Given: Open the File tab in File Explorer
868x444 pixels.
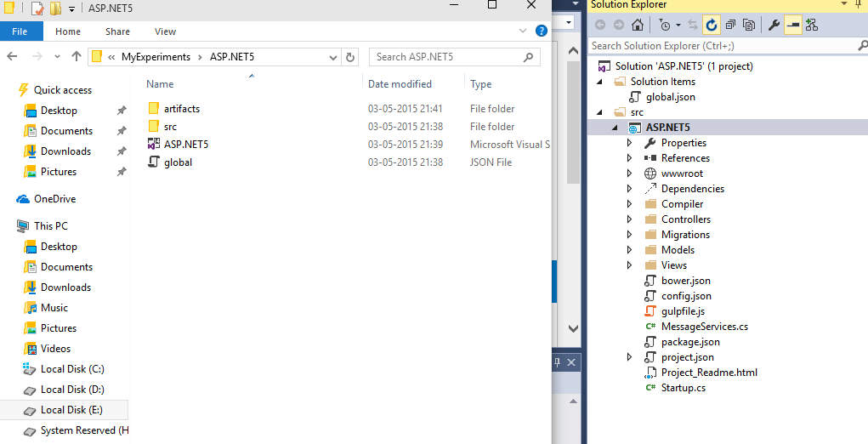Looking at the screenshot, I should [20, 31].
